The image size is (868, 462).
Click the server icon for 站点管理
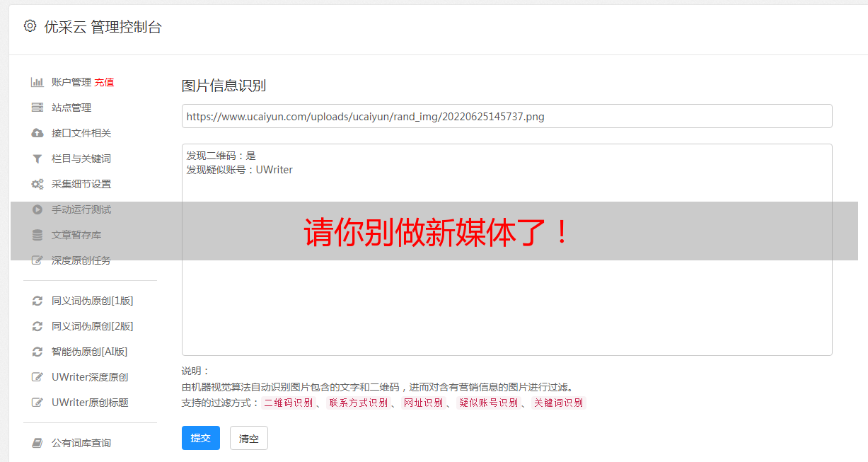coord(37,108)
